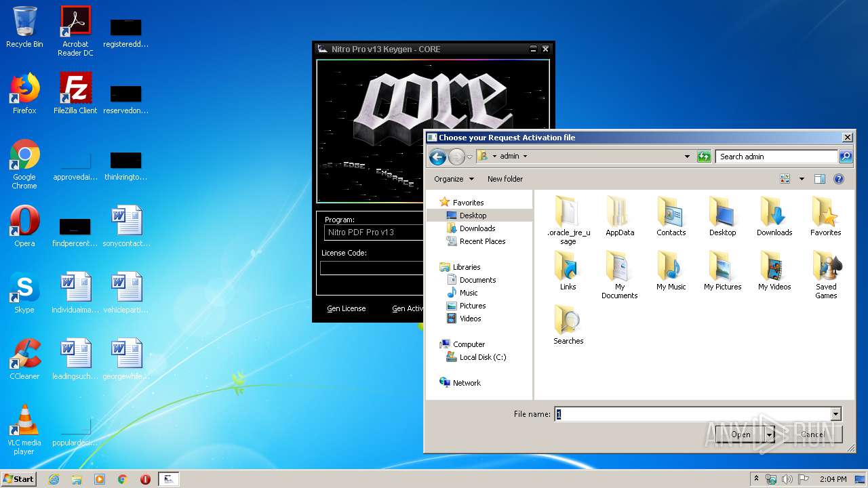The image size is (868, 488).
Task: Select Favorites in navigation pane
Action: (x=462, y=203)
